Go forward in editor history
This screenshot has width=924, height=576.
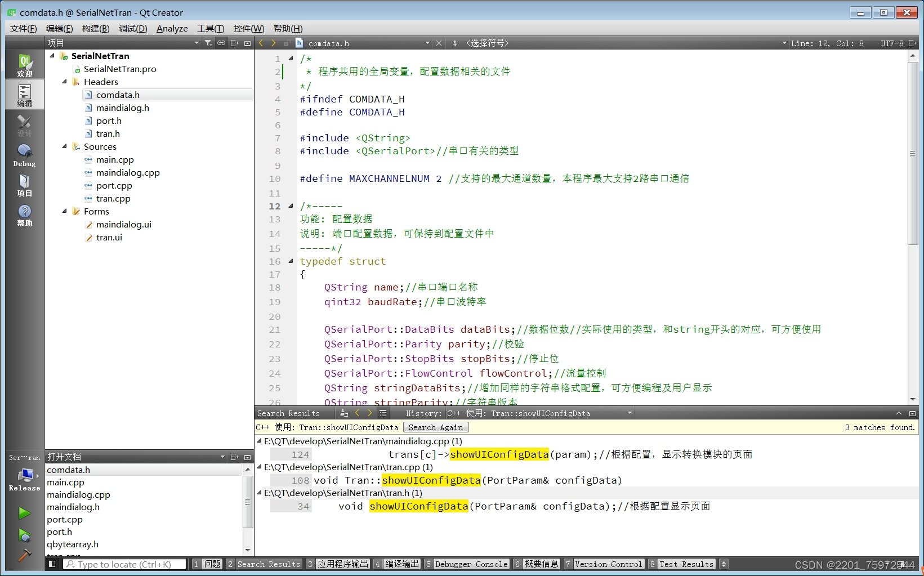click(x=274, y=43)
